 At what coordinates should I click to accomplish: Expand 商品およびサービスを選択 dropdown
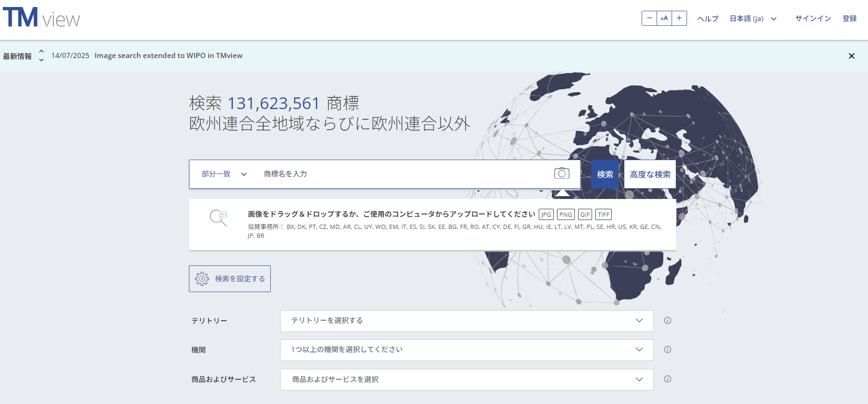[x=467, y=379]
